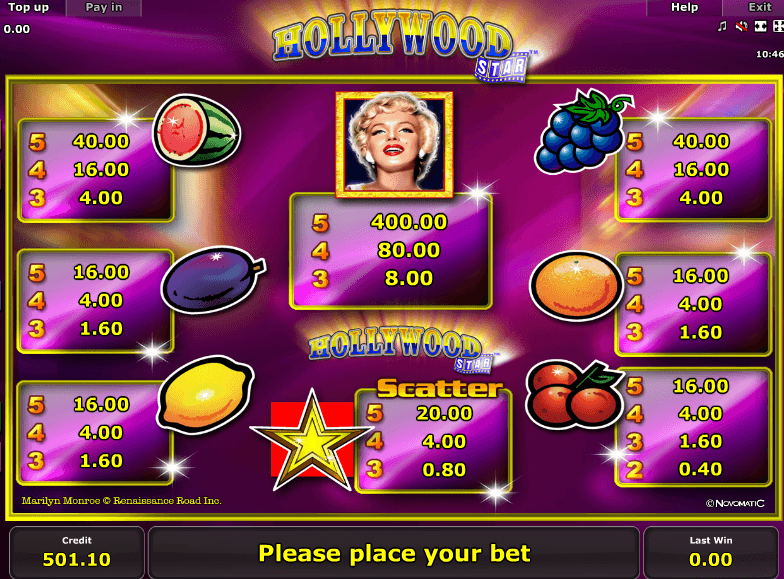Click the horizontal stretch screen icon
The image size is (784, 579).
click(x=760, y=26)
